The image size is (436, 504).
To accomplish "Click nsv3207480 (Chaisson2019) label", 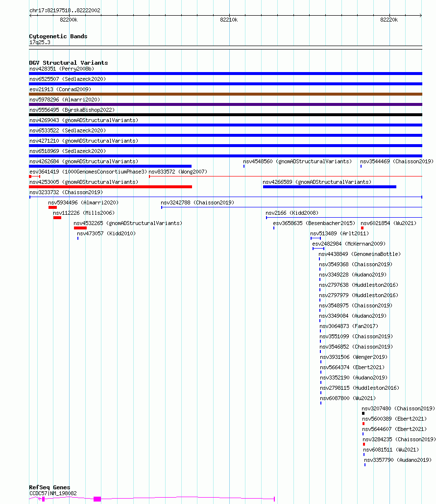I will tap(398, 408).
